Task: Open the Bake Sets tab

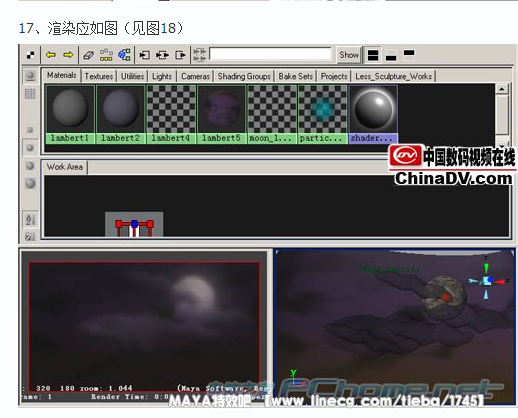Action: [x=296, y=76]
